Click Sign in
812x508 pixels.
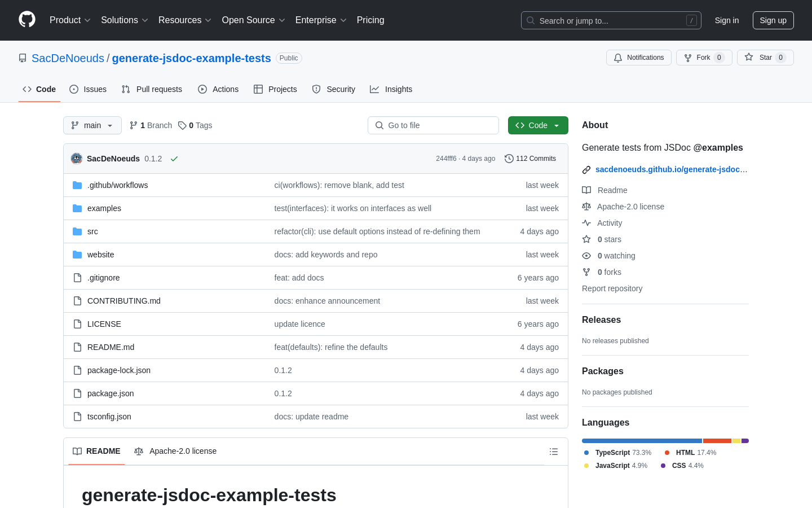click(727, 20)
